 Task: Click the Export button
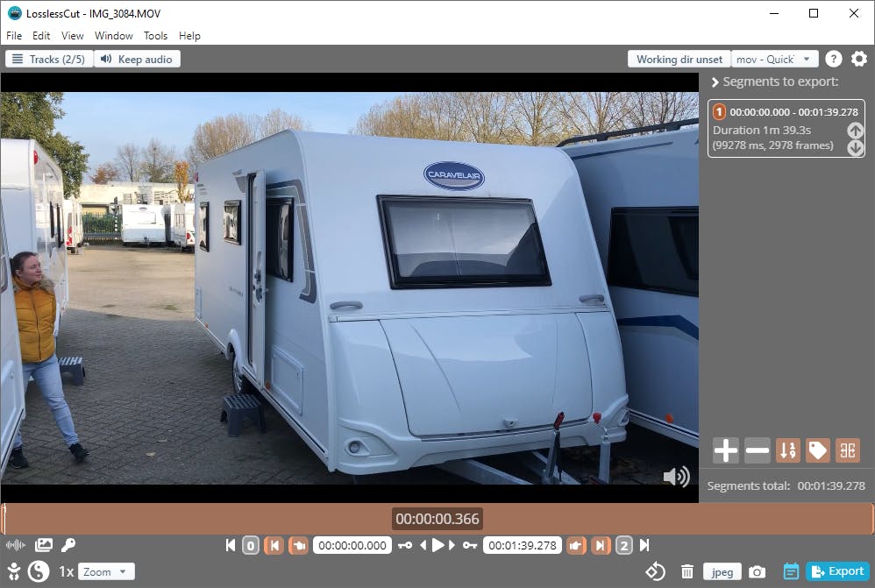(837, 571)
